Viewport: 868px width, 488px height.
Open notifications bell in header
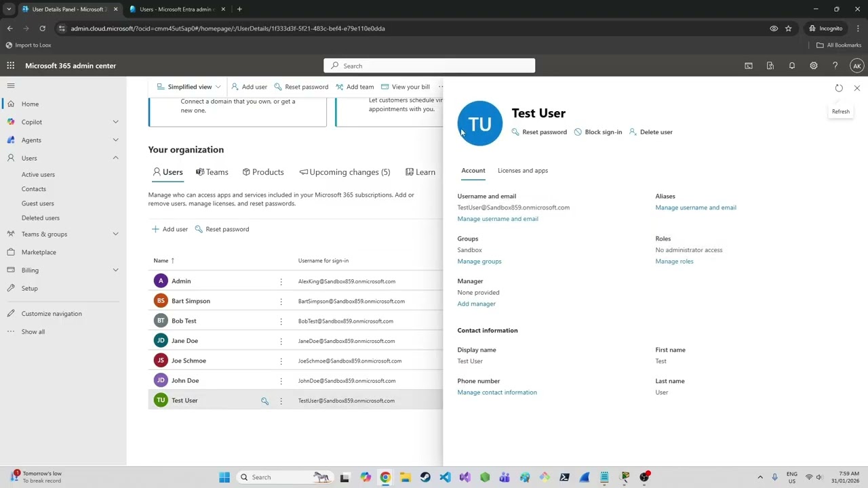pyautogui.click(x=792, y=66)
